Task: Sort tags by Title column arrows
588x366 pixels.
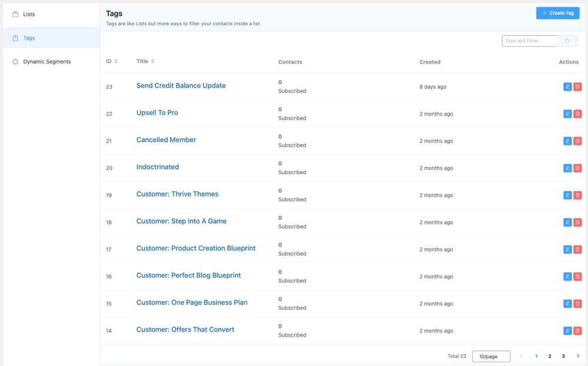Action: click(153, 61)
